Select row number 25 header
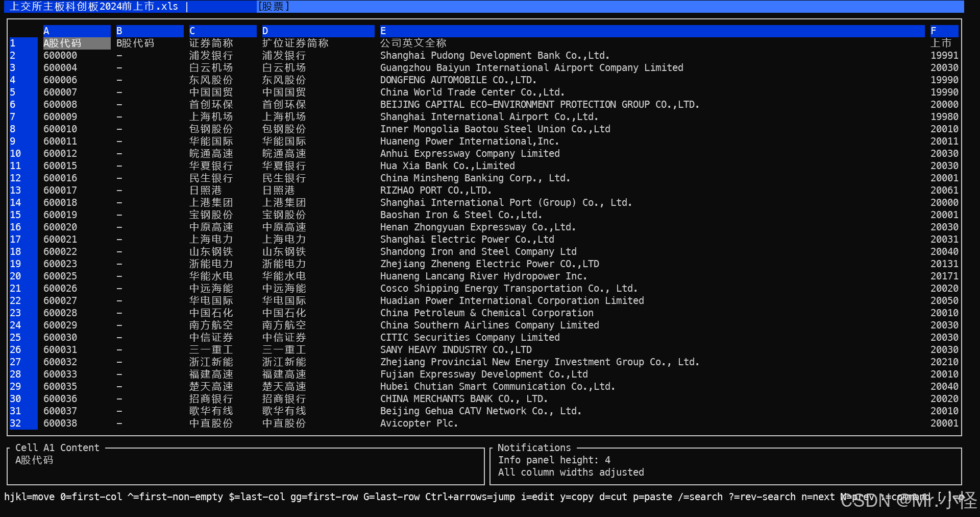The width and height of the screenshot is (980, 517). pos(23,337)
